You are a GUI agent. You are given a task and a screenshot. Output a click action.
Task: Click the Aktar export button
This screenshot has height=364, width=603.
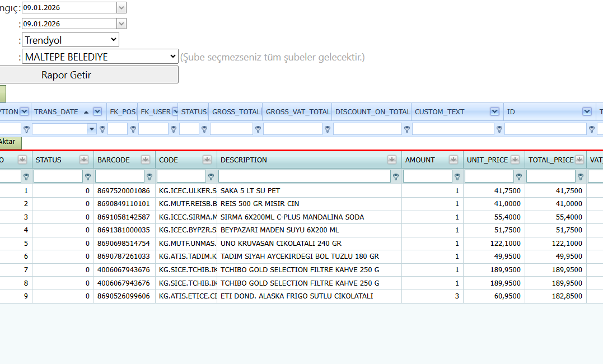click(10, 142)
